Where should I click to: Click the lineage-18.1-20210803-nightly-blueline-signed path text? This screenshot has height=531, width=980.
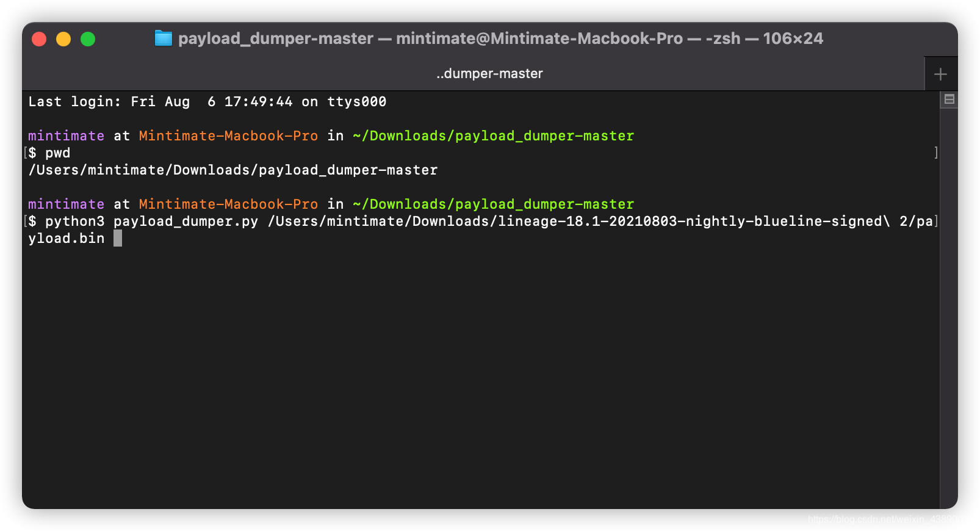tap(690, 222)
